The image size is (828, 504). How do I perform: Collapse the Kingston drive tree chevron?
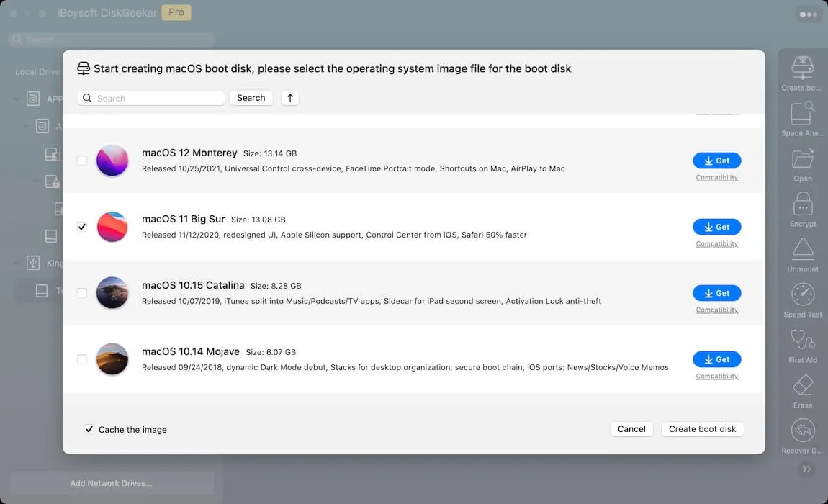[x=17, y=263]
